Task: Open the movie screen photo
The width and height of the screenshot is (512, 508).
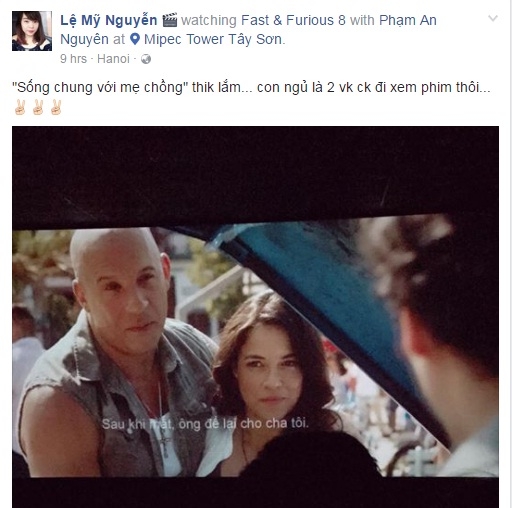Action: 255,317
